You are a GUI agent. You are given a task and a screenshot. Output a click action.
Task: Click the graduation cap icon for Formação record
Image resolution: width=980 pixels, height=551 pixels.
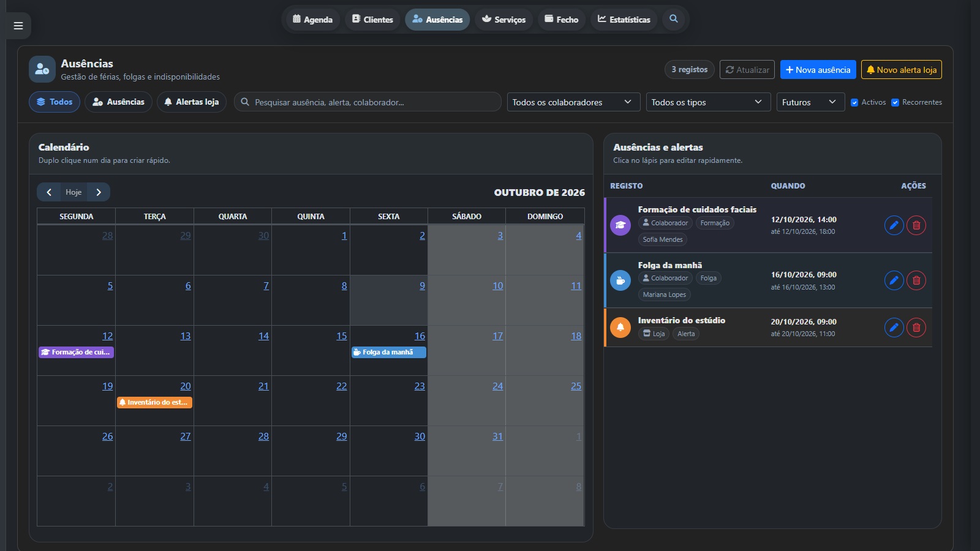[620, 225]
